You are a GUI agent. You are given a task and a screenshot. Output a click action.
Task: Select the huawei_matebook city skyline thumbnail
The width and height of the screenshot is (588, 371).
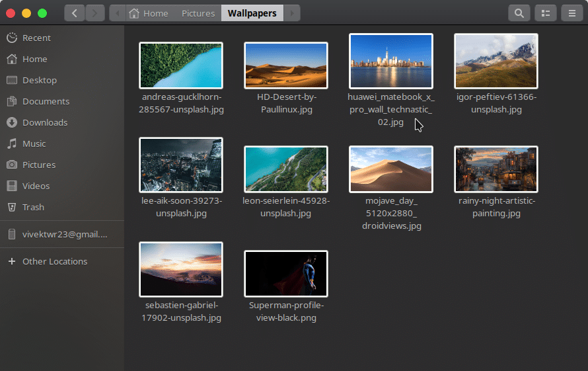coord(391,61)
